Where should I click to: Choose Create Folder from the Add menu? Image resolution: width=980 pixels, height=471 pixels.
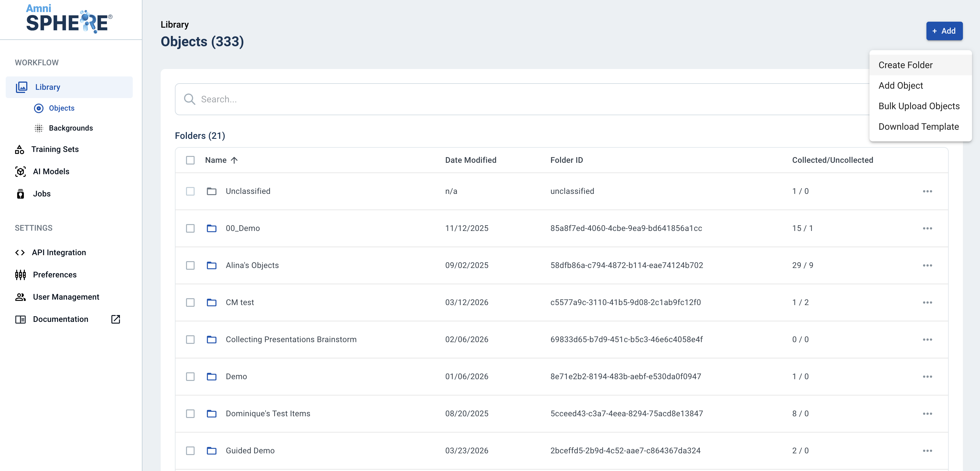click(x=905, y=65)
